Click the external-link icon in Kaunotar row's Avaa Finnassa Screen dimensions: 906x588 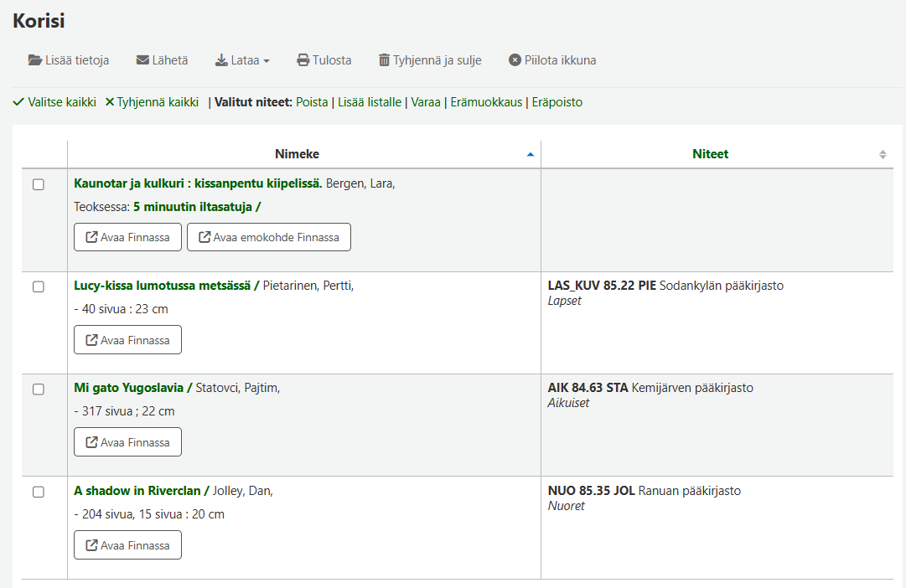[x=91, y=237]
